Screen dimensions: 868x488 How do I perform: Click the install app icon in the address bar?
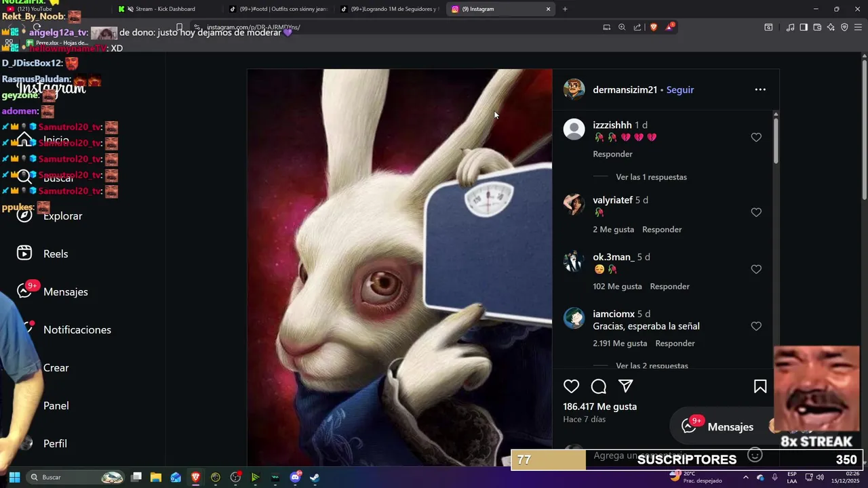pos(606,28)
